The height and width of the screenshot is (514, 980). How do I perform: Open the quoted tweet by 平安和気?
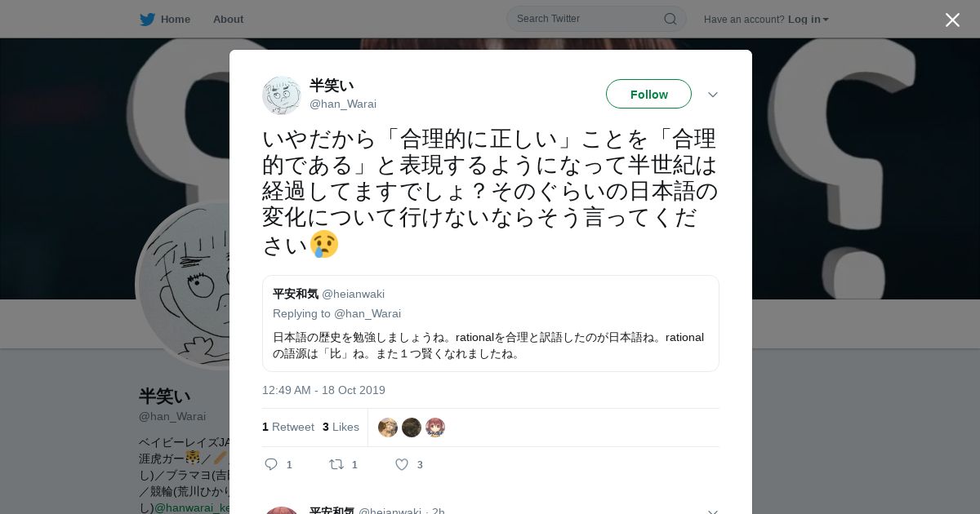pyautogui.click(x=491, y=323)
